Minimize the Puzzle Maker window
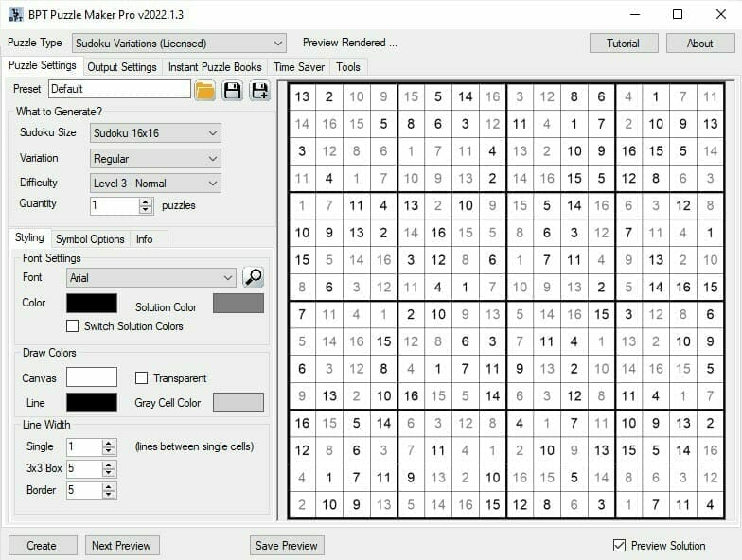Viewport: 742px width, 560px height. point(635,15)
